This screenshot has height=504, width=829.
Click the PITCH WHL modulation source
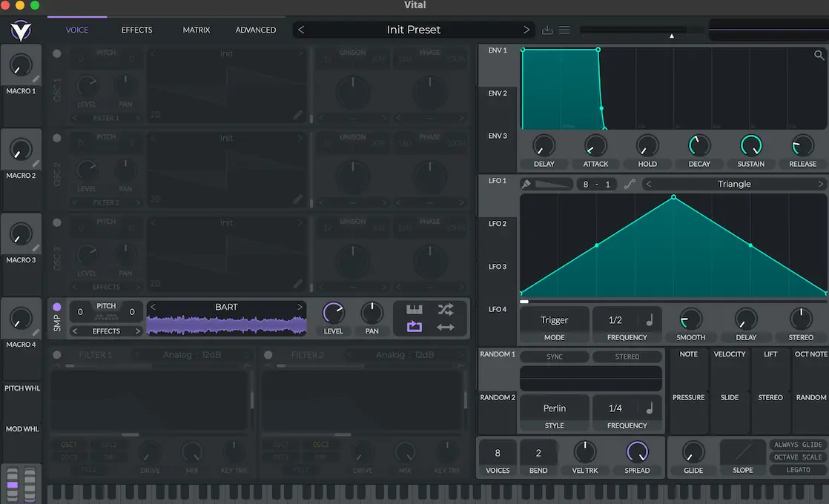click(22, 388)
